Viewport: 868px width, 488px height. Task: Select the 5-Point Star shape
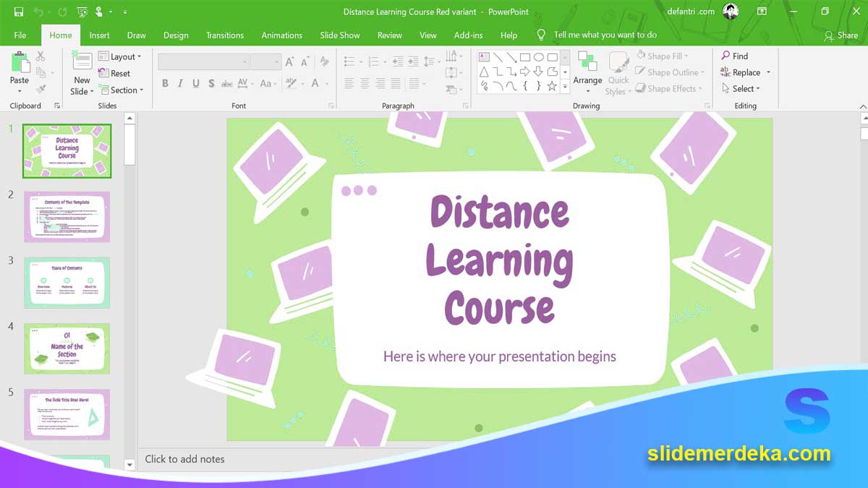point(552,86)
